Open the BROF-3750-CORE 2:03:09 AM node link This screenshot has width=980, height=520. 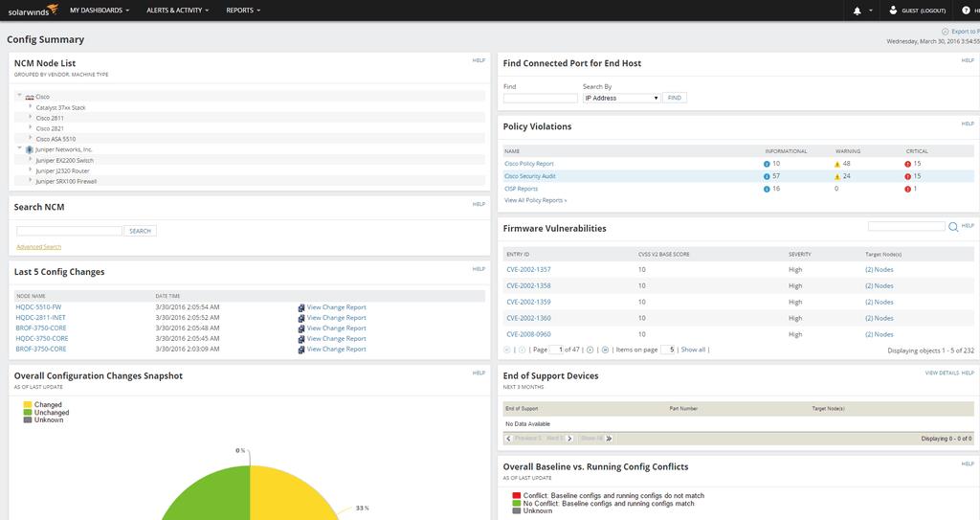[x=40, y=350]
